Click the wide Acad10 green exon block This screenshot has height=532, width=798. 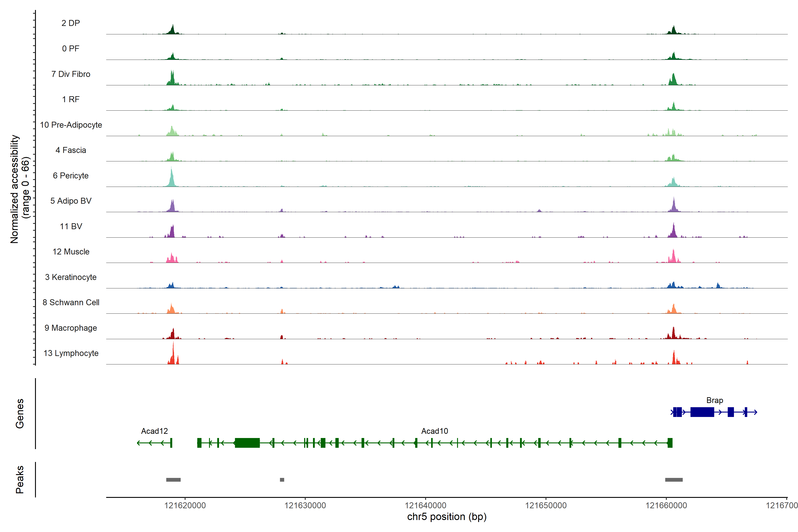pos(247,443)
